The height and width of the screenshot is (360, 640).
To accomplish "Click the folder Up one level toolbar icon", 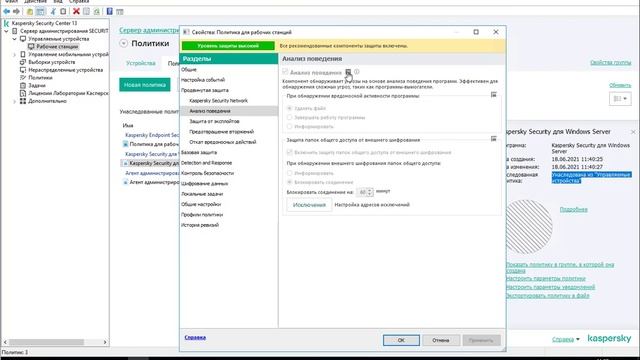I will point(30,11).
